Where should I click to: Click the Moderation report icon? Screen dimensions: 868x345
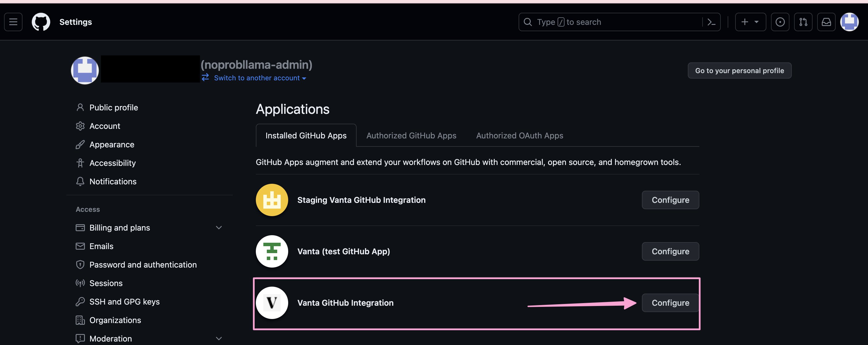click(x=80, y=339)
